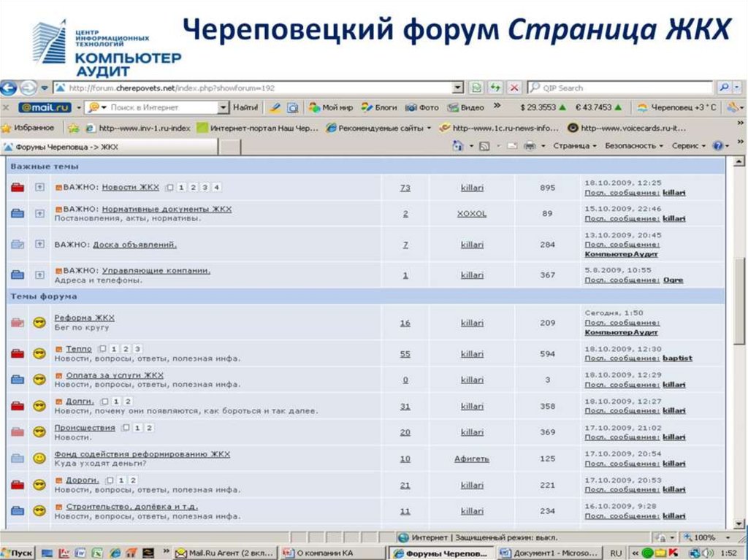
Task: Open the address bar URL dropdown
Action: coord(458,88)
